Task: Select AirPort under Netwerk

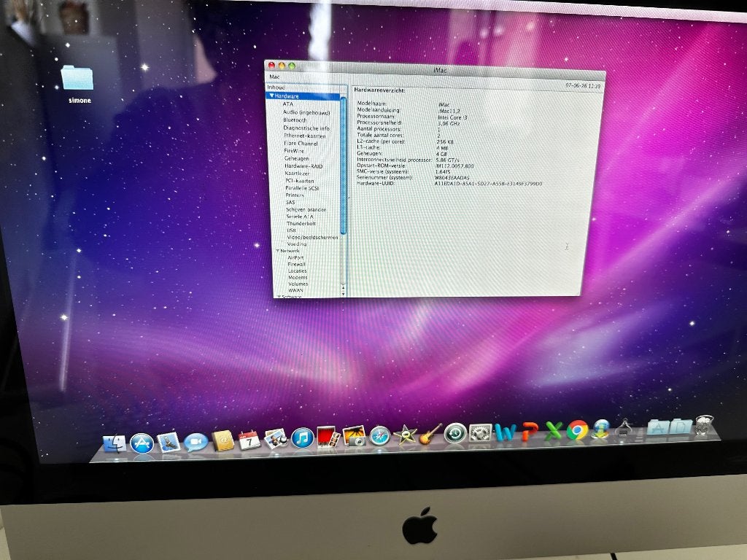Action: [295, 257]
